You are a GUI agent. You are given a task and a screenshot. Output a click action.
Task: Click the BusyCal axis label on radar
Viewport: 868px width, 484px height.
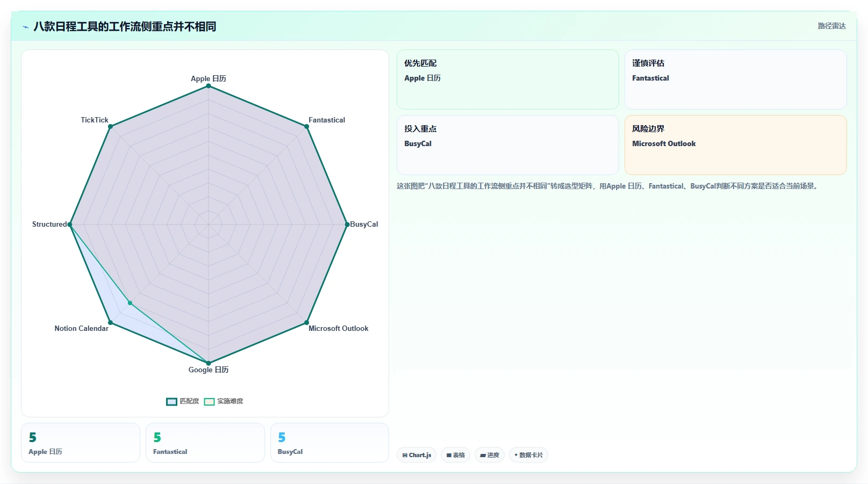[x=364, y=224]
